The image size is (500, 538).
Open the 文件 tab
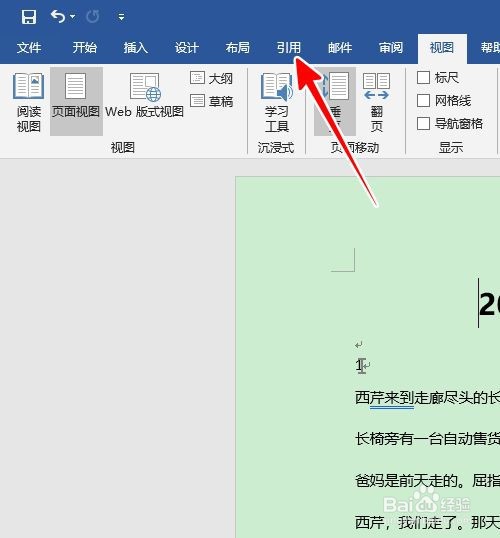click(x=29, y=48)
